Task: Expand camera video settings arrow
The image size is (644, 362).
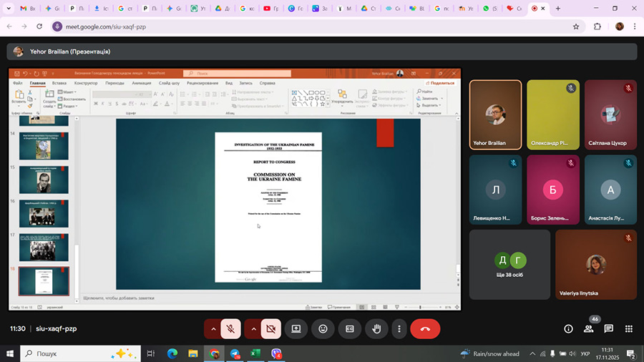Action: coord(252,329)
